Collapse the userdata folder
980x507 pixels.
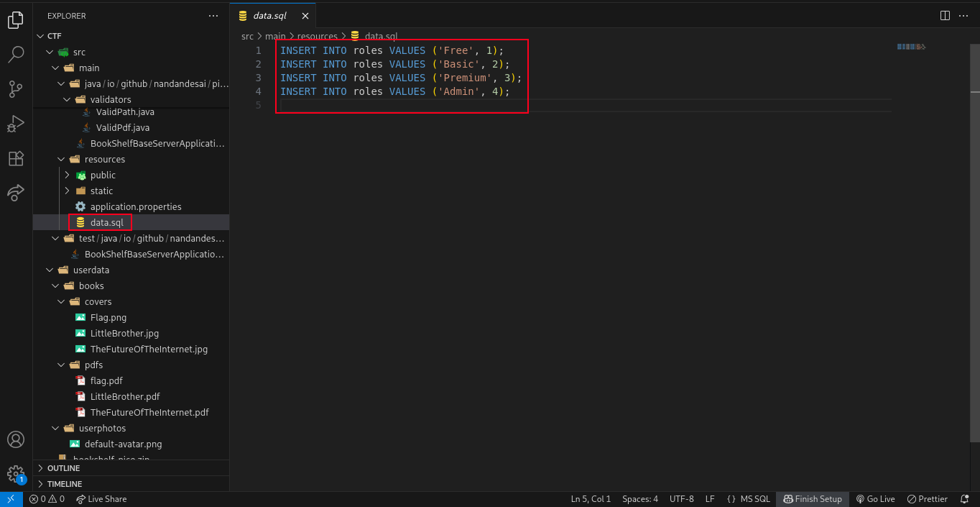click(x=91, y=270)
